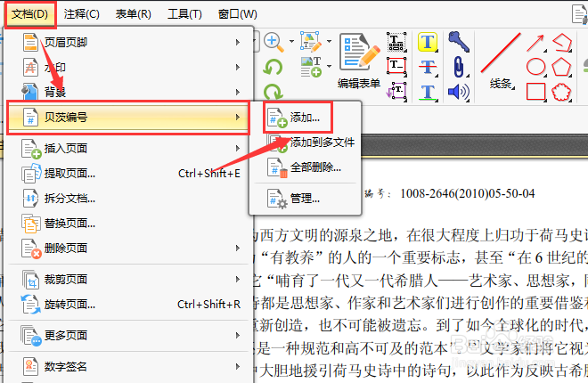Click the zoom-in magnifier icon
The height and width of the screenshot is (383, 588).
pyautogui.click(x=274, y=42)
